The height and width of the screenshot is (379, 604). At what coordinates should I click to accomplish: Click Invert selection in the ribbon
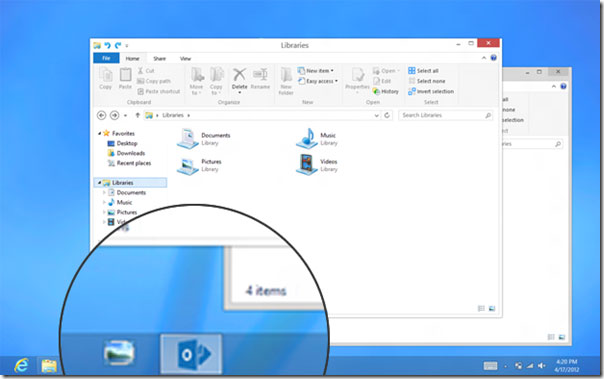click(431, 92)
